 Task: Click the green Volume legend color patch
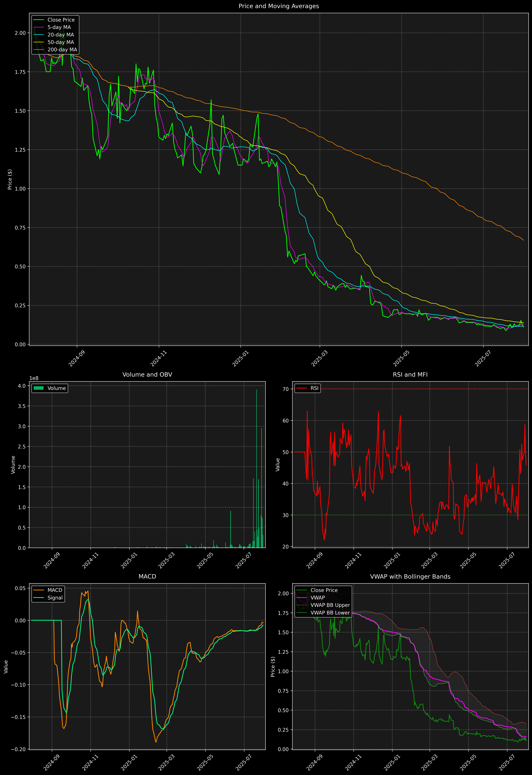pyautogui.click(x=39, y=388)
